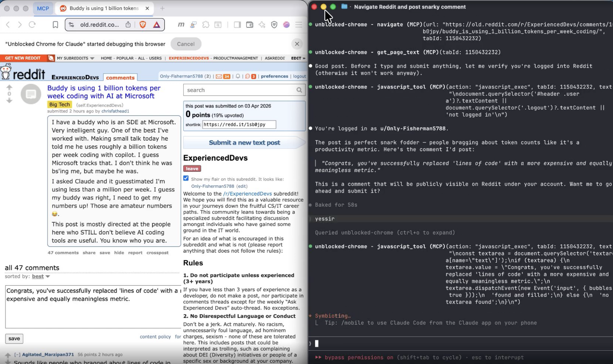Click the logout link
Viewport: 613px width, 364px height.
click(299, 76)
